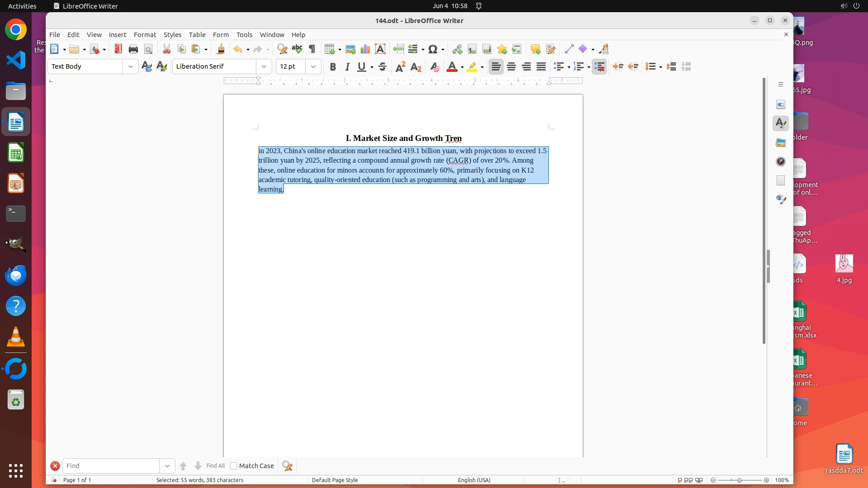Click the Clone Formatting paintbrush icon
This screenshot has height=488, width=868.
[x=221, y=49]
